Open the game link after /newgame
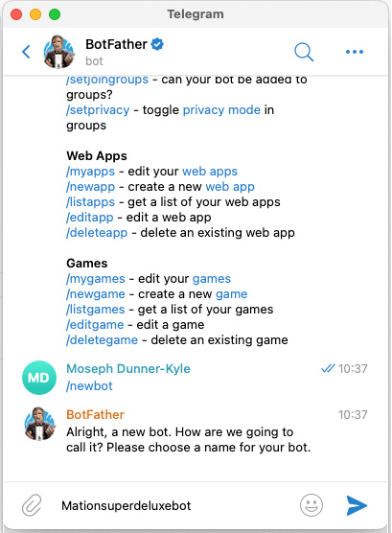 pyautogui.click(x=232, y=294)
